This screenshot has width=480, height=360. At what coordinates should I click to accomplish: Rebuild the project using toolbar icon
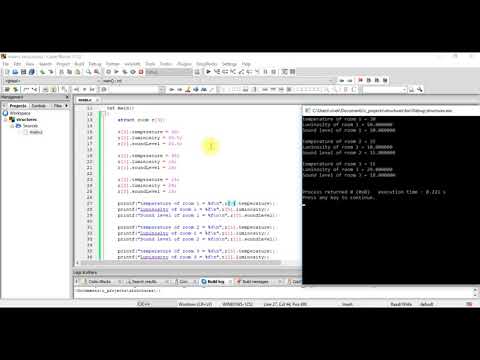click(133, 72)
